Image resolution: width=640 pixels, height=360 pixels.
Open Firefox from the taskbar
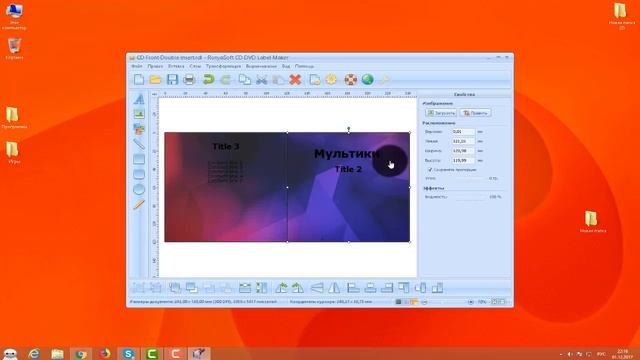[104, 353]
